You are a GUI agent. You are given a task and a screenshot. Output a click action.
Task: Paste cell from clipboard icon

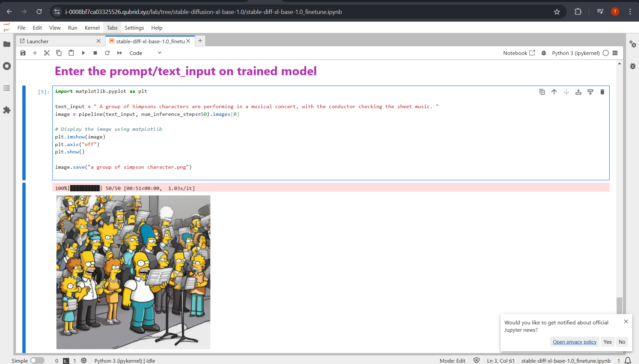[71, 53]
